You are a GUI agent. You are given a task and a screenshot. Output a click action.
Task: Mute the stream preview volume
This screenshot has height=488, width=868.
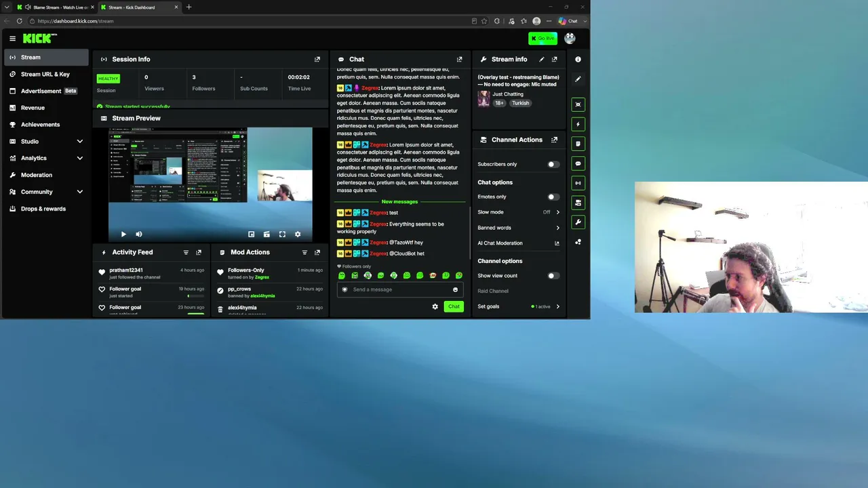(x=139, y=235)
